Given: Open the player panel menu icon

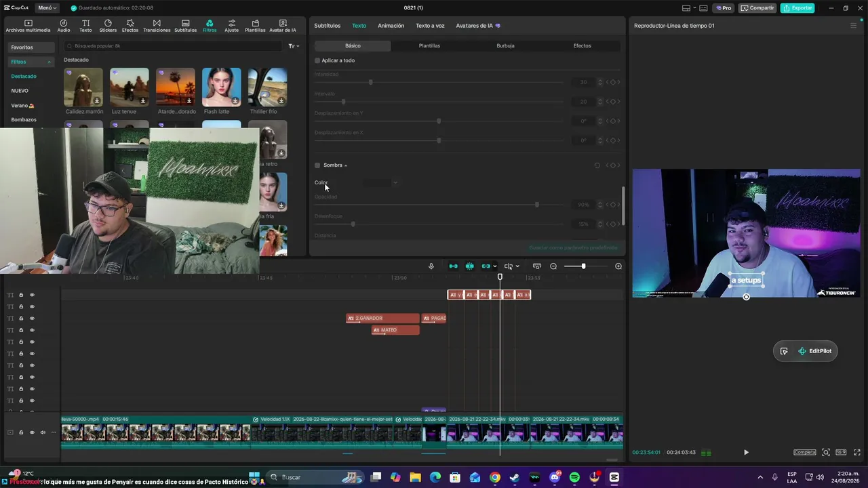Looking at the screenshot, I should pyautogui.click(x=854, y=26).
